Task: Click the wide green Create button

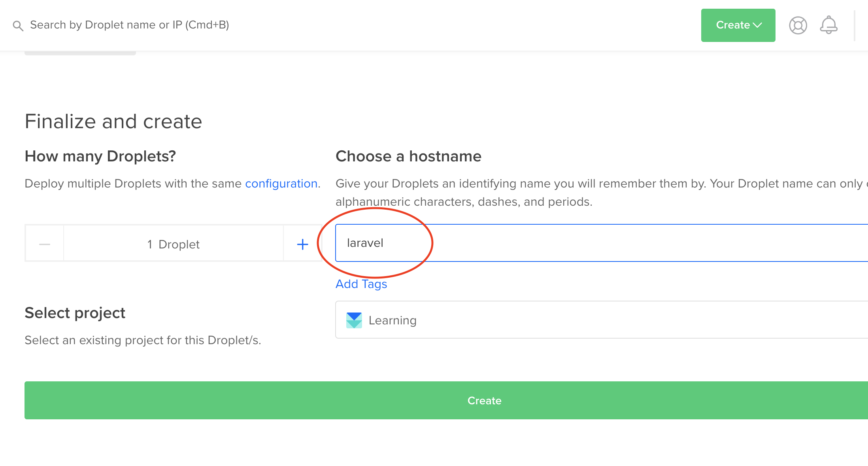Action: [x=446, y=400]
